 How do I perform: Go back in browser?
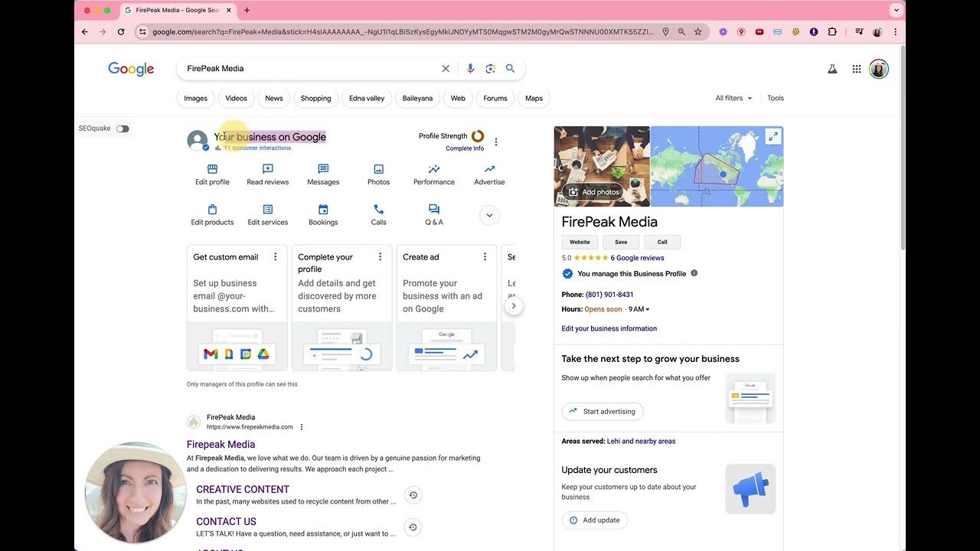[85, 31]
